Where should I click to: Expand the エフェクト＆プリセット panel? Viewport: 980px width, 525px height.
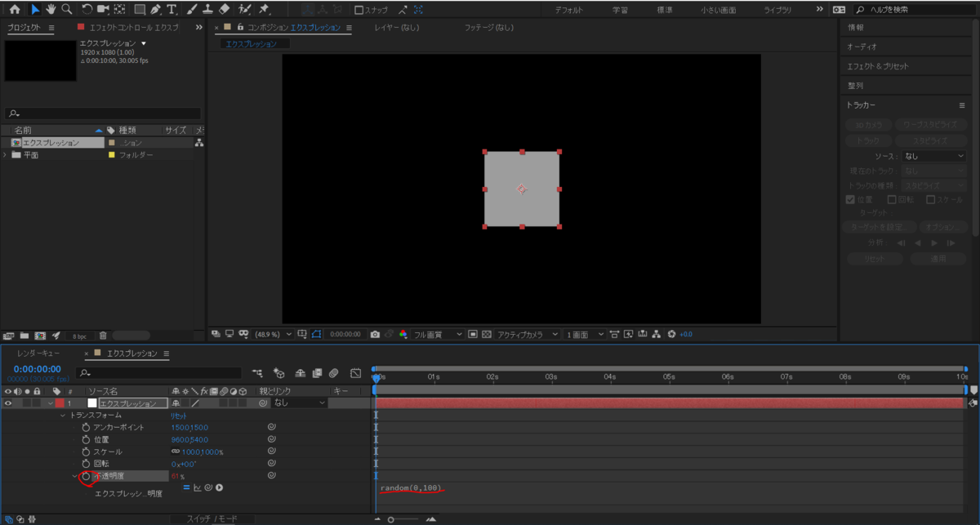pos(878,66)
